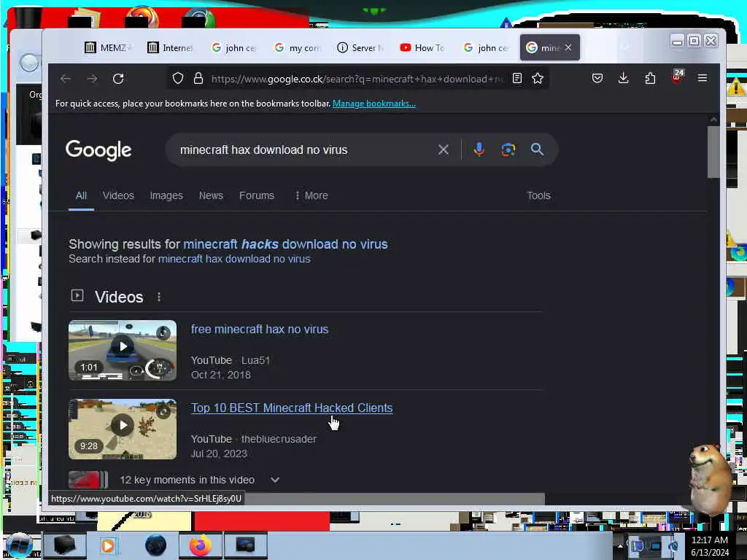Screen dimensions: 747x560
Task: Play the 9:28 video thumbnail
Action: 123,429
